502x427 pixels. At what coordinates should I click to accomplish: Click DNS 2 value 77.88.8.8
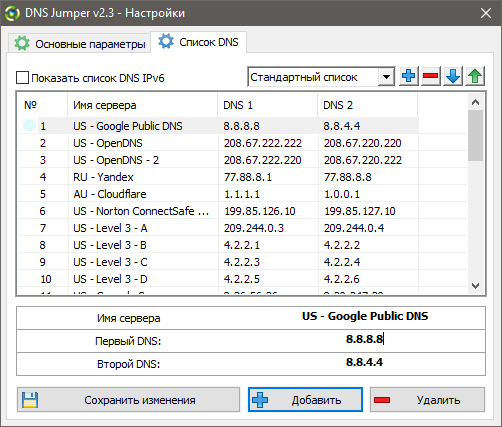[x=348, y=177]
